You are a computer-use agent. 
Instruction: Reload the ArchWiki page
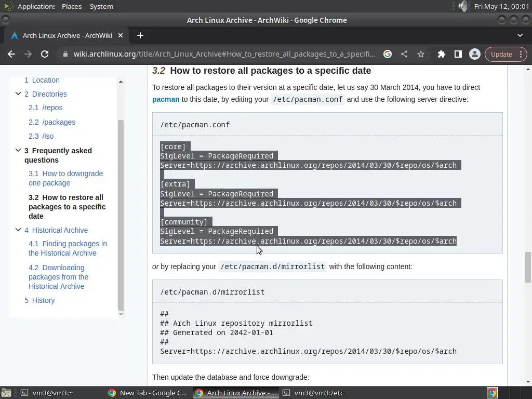click(45, 54)
